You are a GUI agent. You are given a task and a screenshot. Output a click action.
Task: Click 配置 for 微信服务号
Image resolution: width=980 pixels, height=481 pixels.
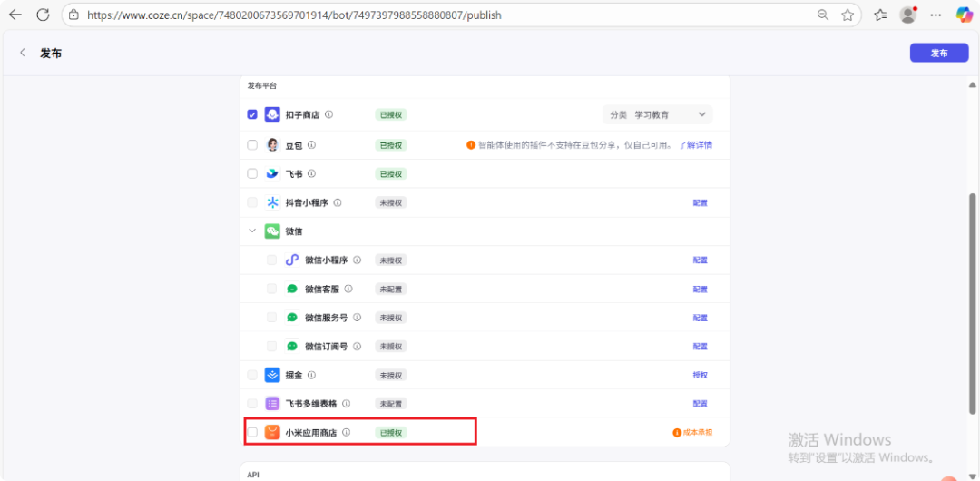point(700,318)
